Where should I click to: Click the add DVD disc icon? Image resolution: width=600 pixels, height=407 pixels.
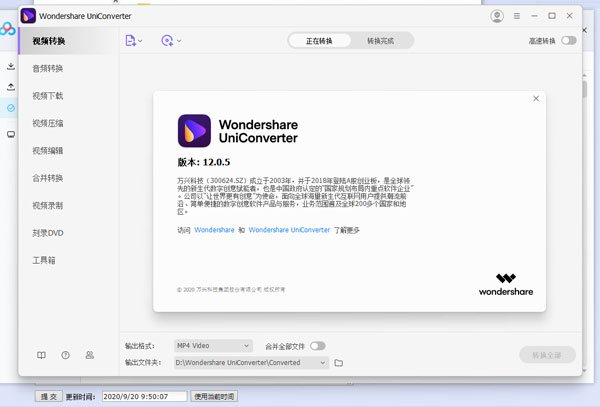coord(166,40)
